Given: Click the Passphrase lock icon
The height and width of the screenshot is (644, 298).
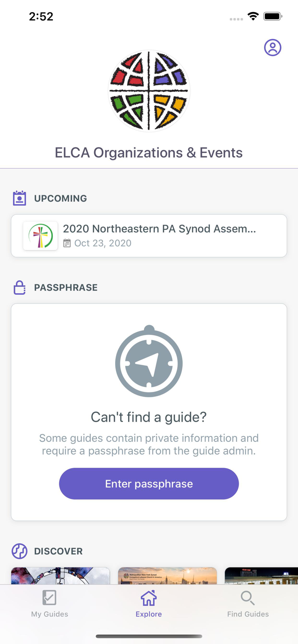Looking at the screenshot, I should [19, 288].
